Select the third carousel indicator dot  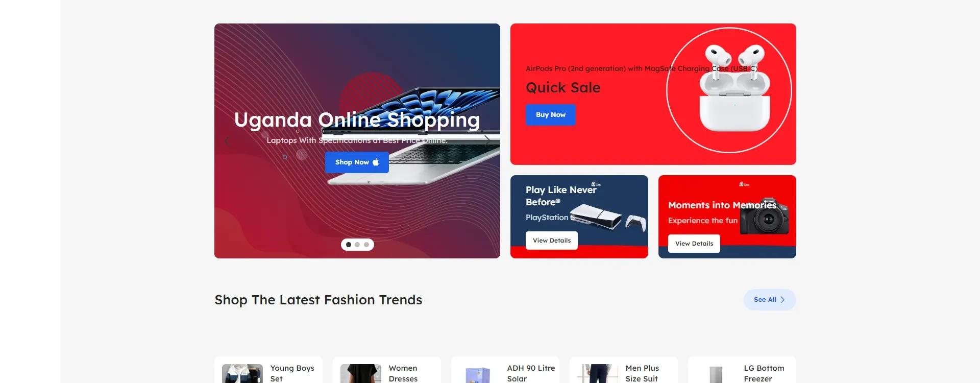click(x=366, y=245)
